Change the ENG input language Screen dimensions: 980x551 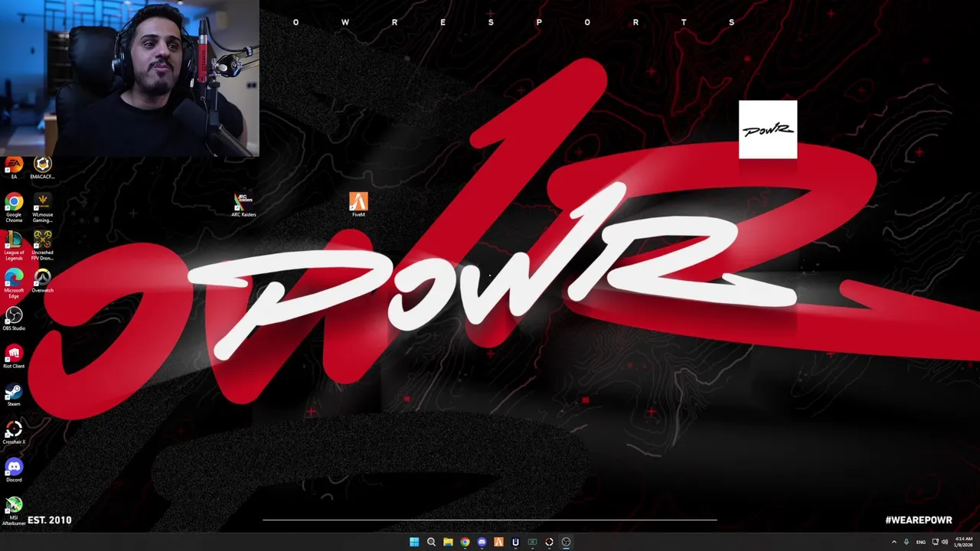[921, 542]
